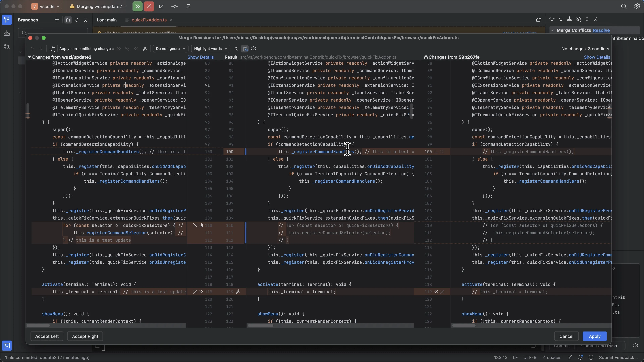
Task: Open pull requests icon in left sidebar
Action: [7, 47]
